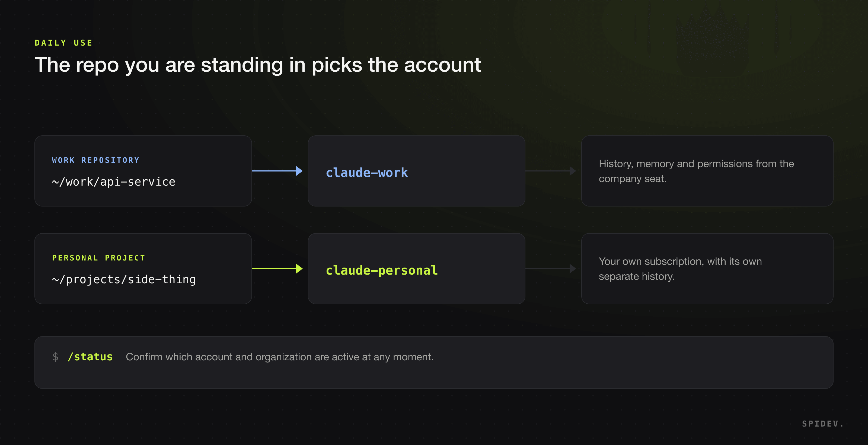Click the company seat description card
The width and height of the screenshot is (868, 445).
tap(707, 171)
